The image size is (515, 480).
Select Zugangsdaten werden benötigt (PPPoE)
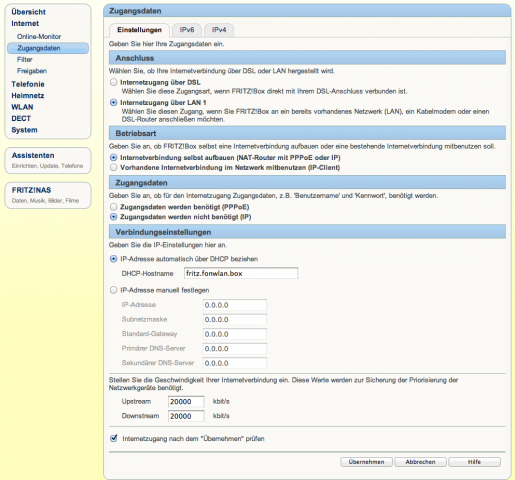114,207
